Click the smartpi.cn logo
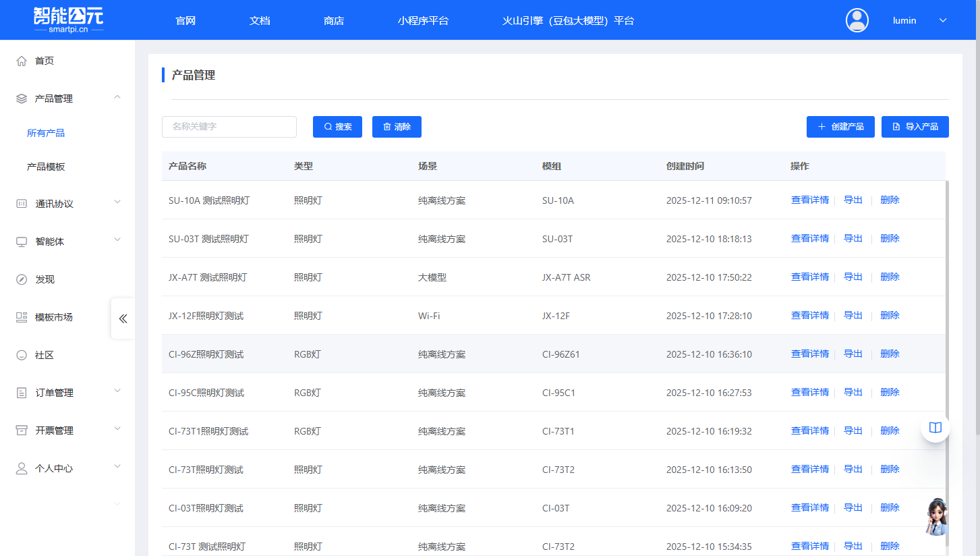This screenshot has height=556, width=980. pyautogui.click(x=68, y=20)
